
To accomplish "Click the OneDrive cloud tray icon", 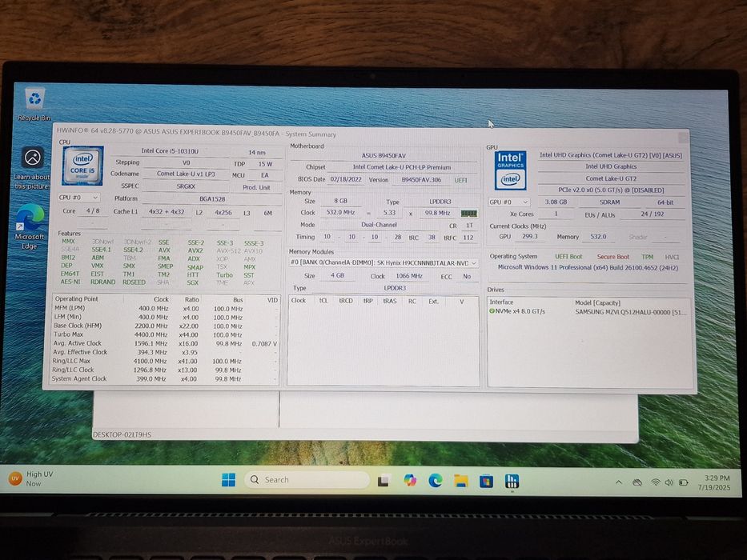I will tap(637, 482).
